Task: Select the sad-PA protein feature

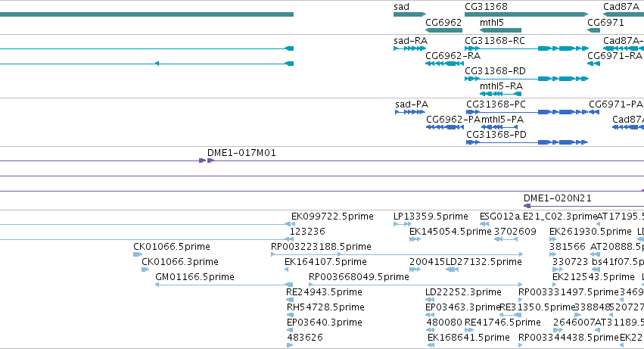Action: click(x=409, y=112)
